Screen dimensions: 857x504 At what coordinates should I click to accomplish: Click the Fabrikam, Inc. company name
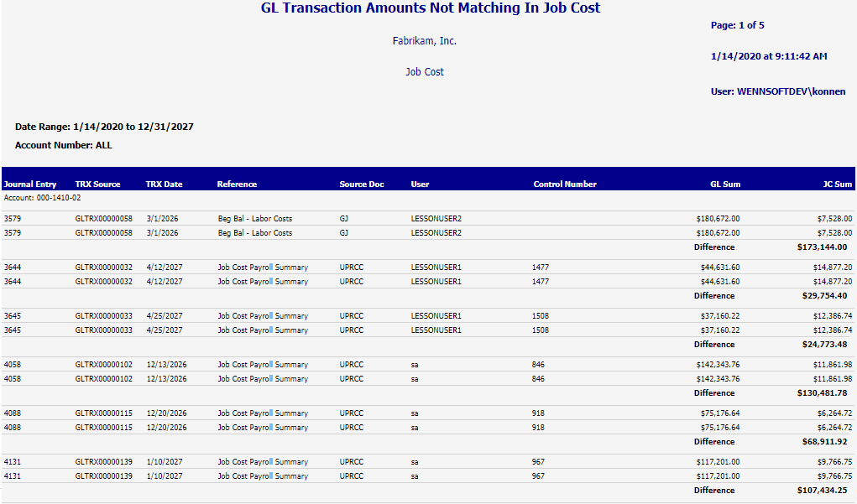[x=425, y=40]
